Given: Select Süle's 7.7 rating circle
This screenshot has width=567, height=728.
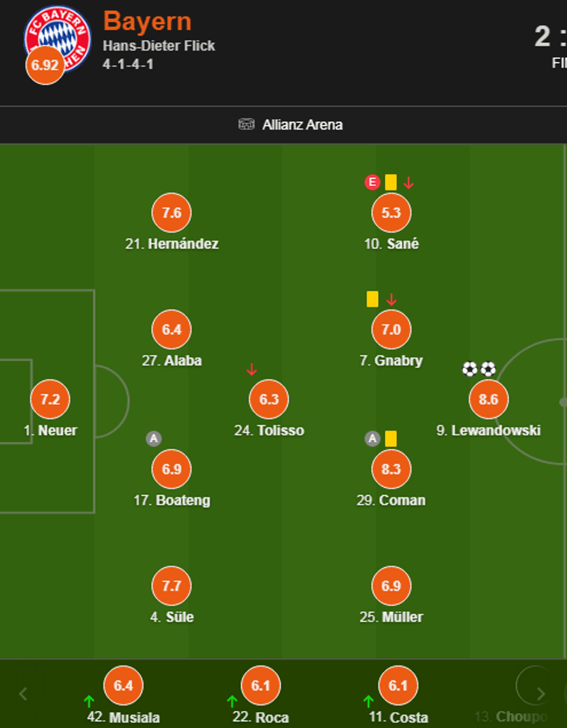Looking at the screenshot, I should 172,586.
